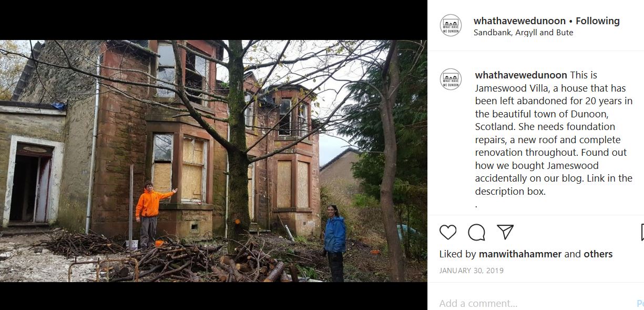
Task: Click the caption text about Jameswood Villa
Action: [554, 133]
